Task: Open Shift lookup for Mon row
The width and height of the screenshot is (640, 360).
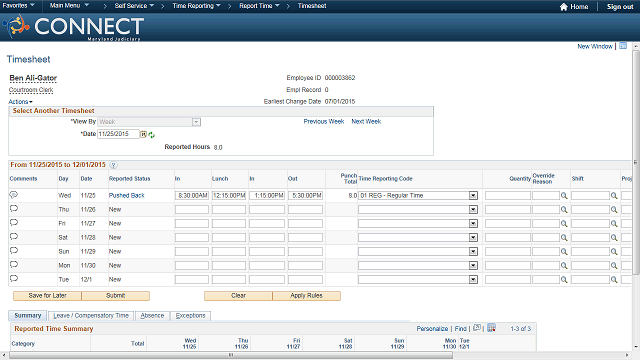Action: (614, 266)
